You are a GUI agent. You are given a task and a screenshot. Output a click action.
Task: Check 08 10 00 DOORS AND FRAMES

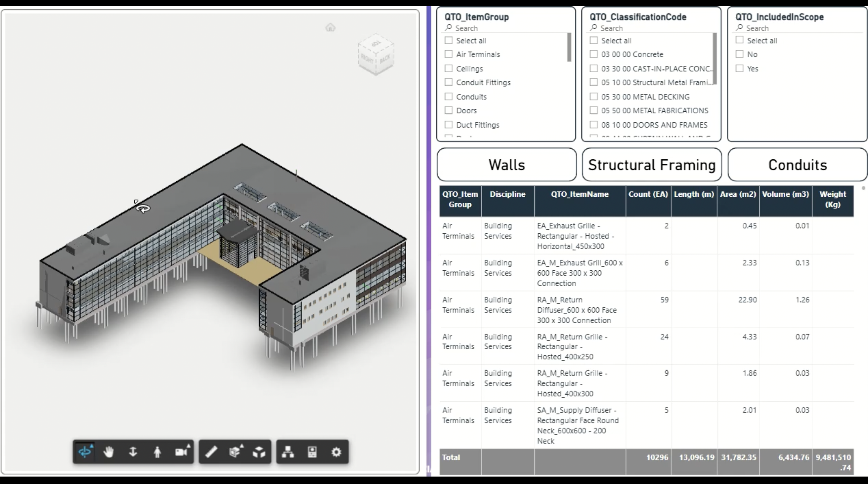(x=594, y=125)
